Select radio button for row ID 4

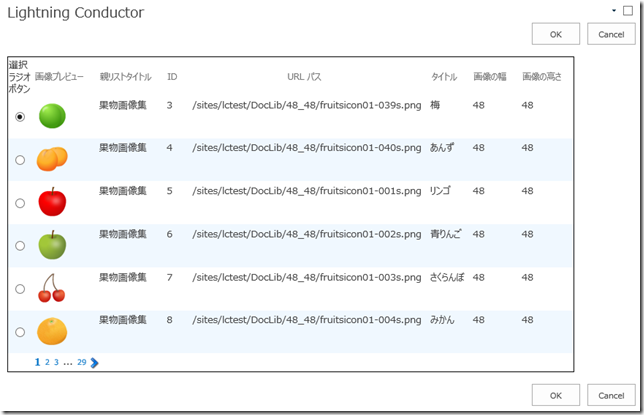[x=20, y=160]
